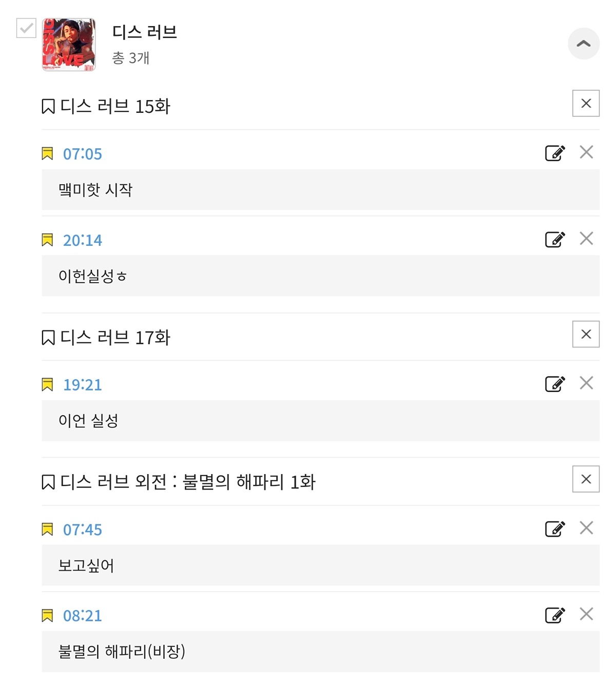Edit the 20:14 bookmark memo
Viewport: 616px width, 687px height.
(555, 239)
